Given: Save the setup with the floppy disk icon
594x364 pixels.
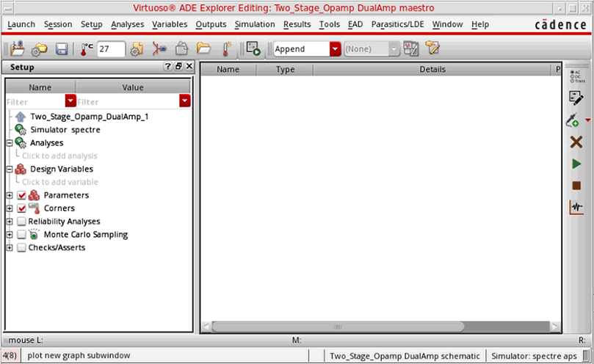Looking at the screenshot, I should pyautogui.click(x=62, y=49).
